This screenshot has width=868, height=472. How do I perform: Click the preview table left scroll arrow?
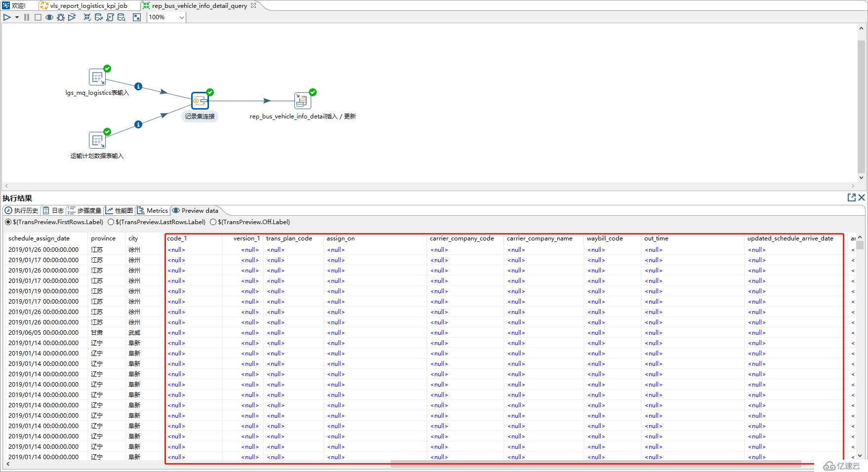click(x=8, y=464)
